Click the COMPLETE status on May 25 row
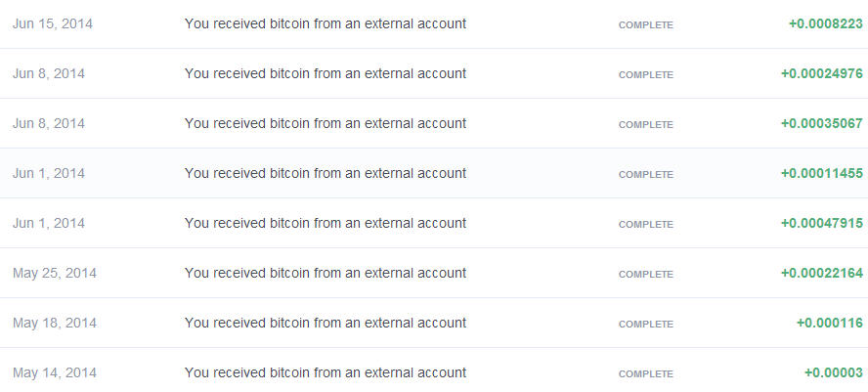Image resolution: width=868 pixels, height=392 pixels. coord(645,274)
